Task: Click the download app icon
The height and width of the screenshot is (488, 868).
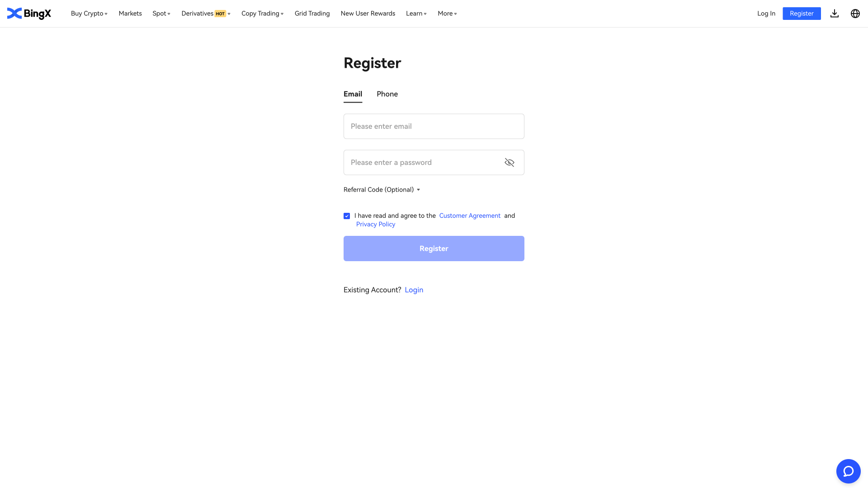Action: pyautogui.click(x=835, y=14)
